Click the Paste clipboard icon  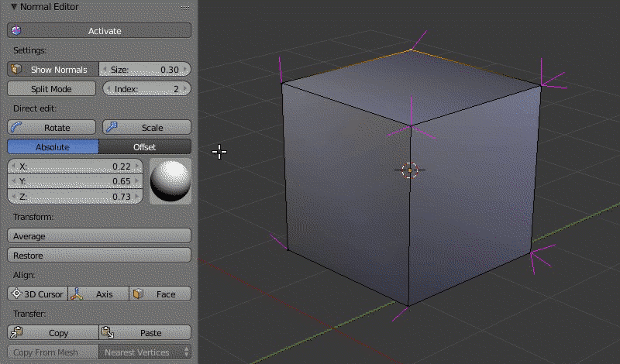[108, 332]
